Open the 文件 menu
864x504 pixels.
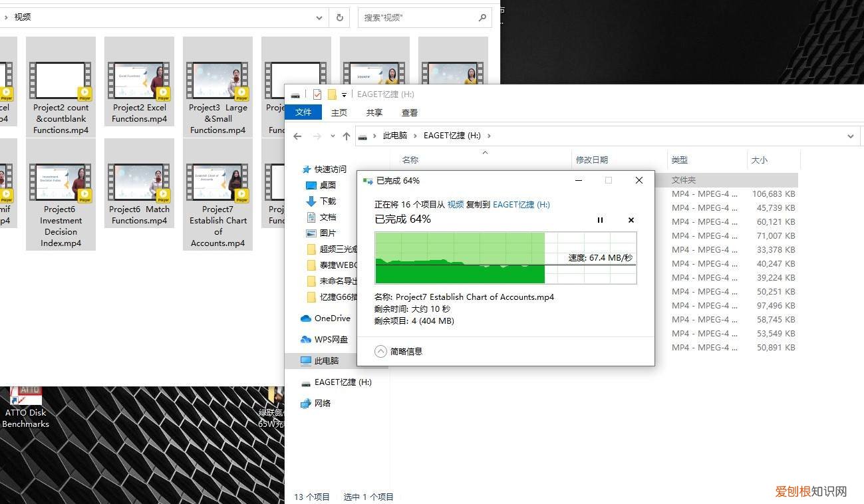point(303,112)
